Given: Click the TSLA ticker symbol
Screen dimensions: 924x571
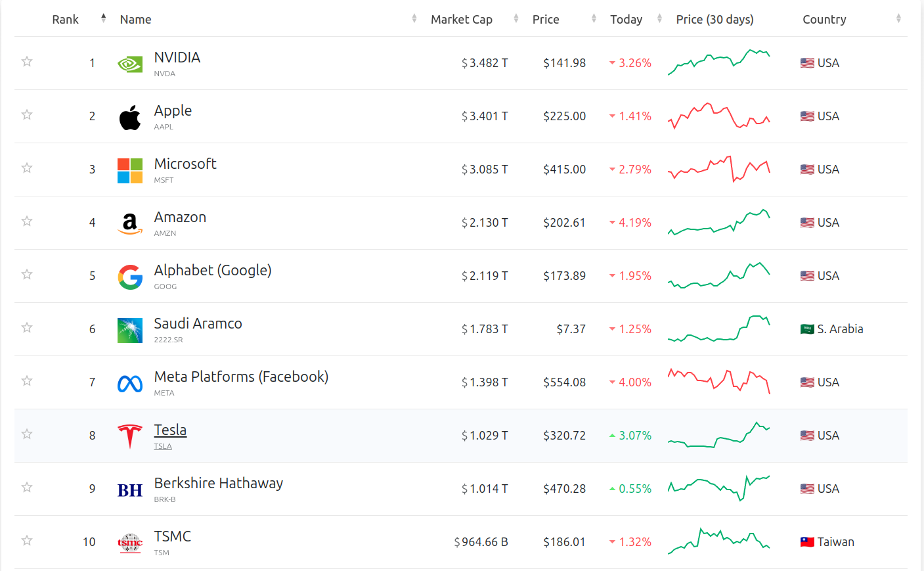Looking at the screenshot, I should (x=163, y=446).
